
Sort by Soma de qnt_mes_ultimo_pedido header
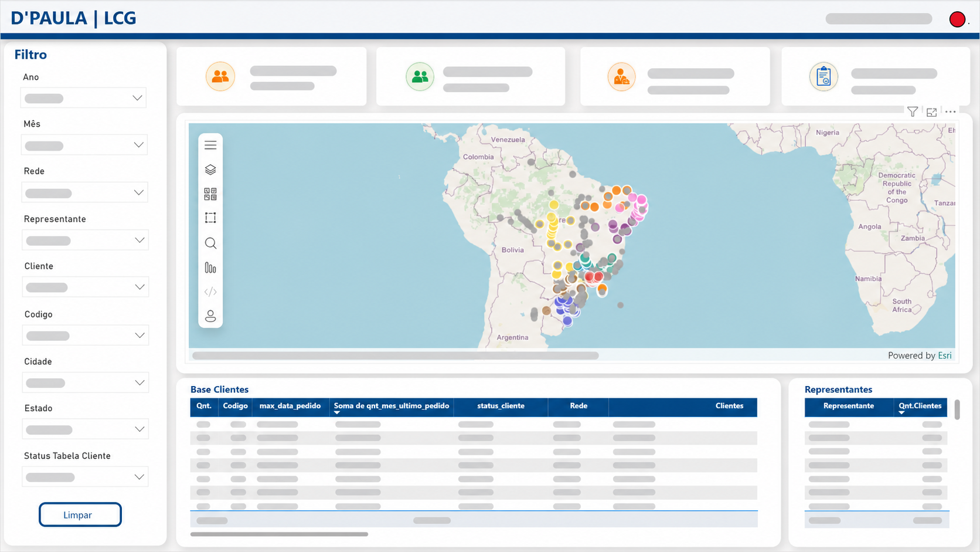click(392, 406)
